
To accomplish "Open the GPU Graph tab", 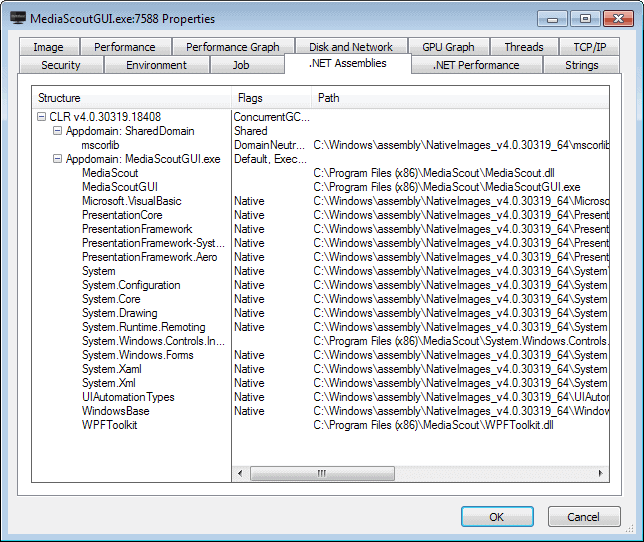I will (448, 47).
